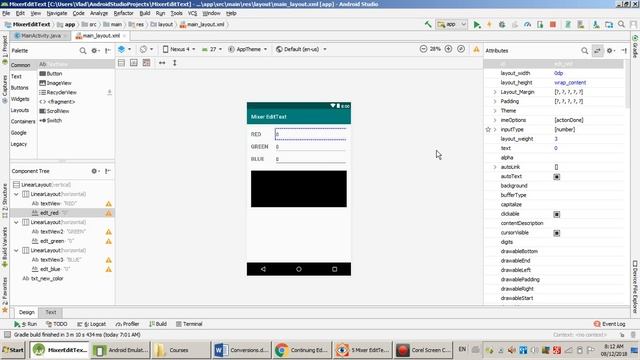
Task: Click warning icon on edt_green row
Action: (x=109, y=241)
